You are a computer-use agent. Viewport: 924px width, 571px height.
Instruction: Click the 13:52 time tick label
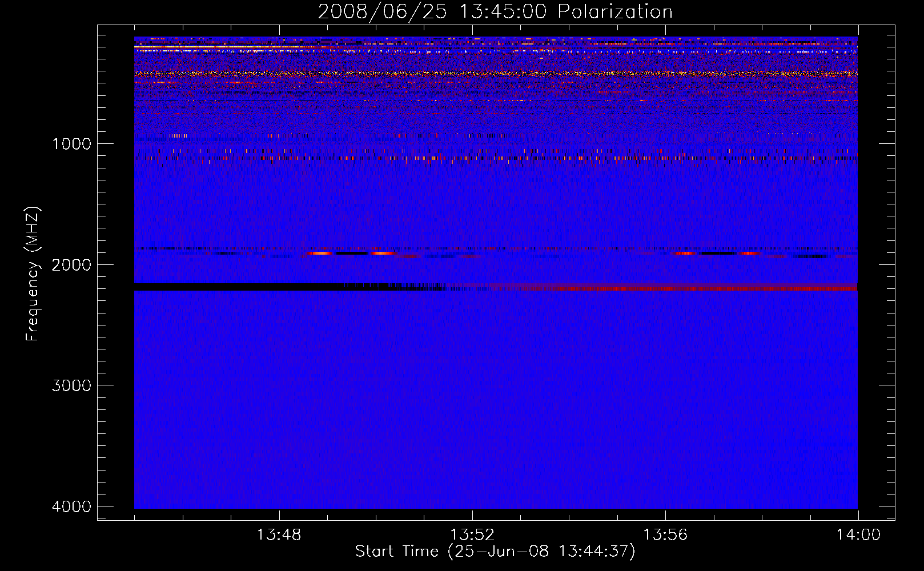click(x=472, y=535)
